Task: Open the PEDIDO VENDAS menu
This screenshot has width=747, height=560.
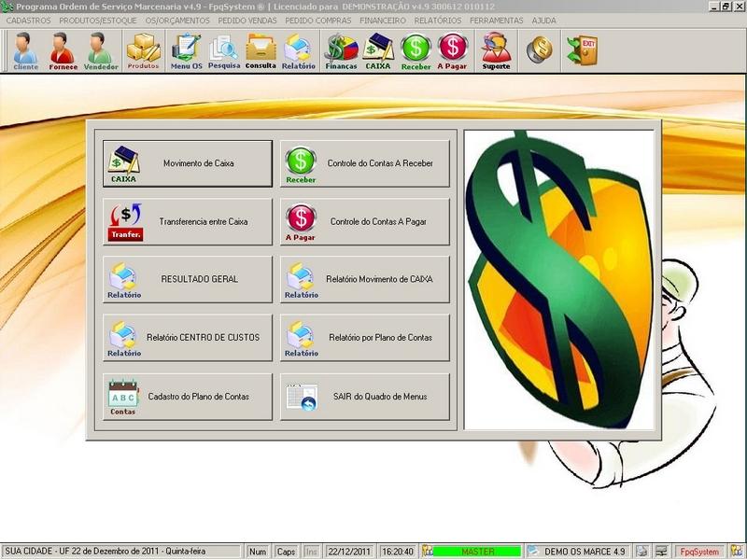Action: 247,21
